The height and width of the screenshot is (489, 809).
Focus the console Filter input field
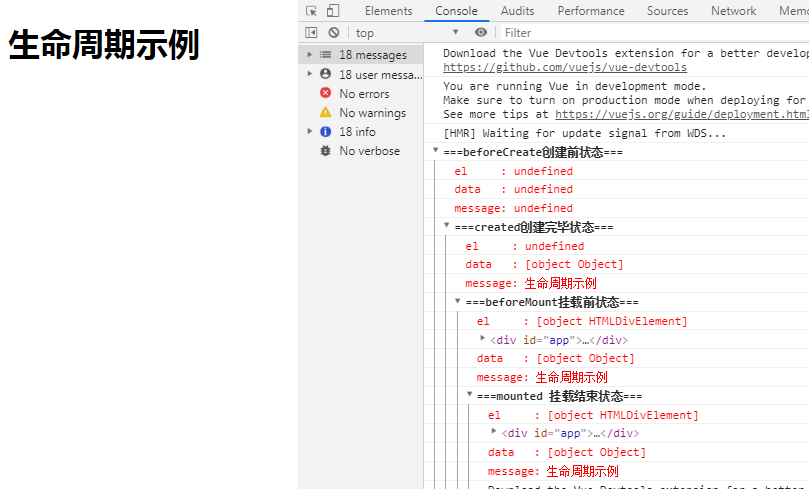[655, 32]
